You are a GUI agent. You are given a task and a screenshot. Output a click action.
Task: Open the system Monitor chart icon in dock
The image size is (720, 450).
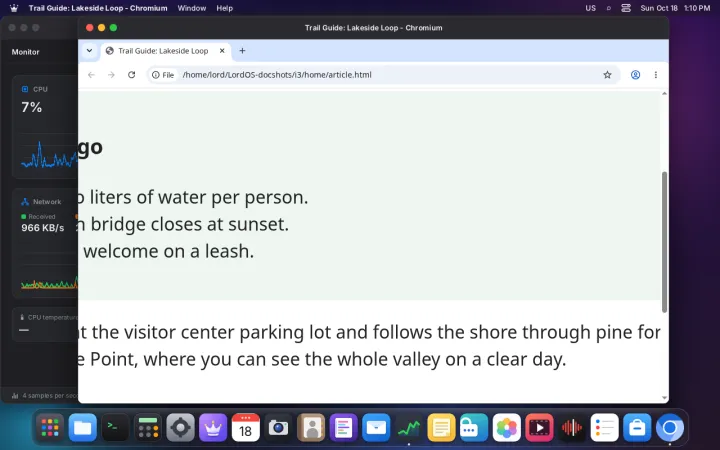coord(409,428)
